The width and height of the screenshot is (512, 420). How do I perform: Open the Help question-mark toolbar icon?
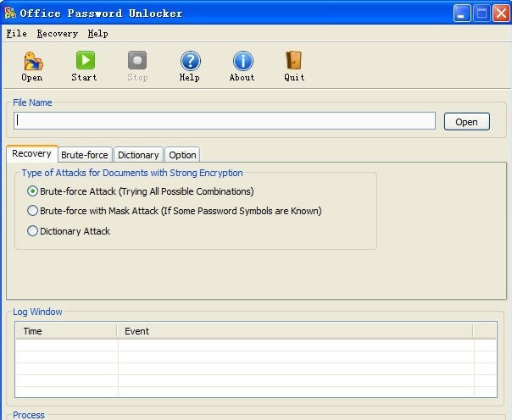[191, 61]
